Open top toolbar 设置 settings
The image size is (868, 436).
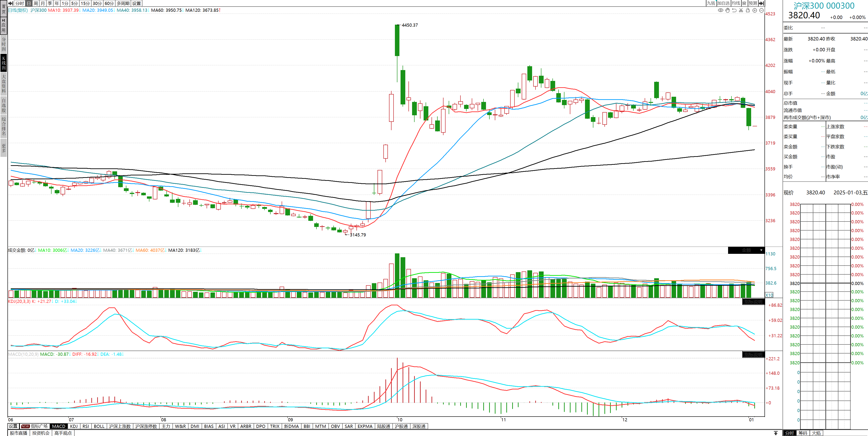(x=137, y=3)
